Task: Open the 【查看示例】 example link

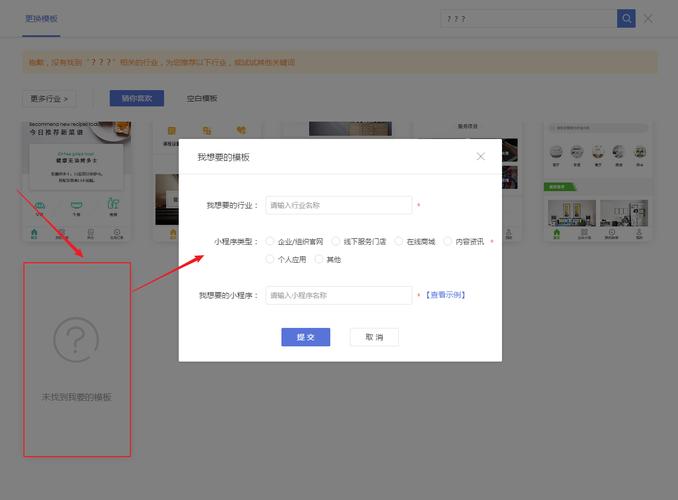Action: (x=445, y=295)
